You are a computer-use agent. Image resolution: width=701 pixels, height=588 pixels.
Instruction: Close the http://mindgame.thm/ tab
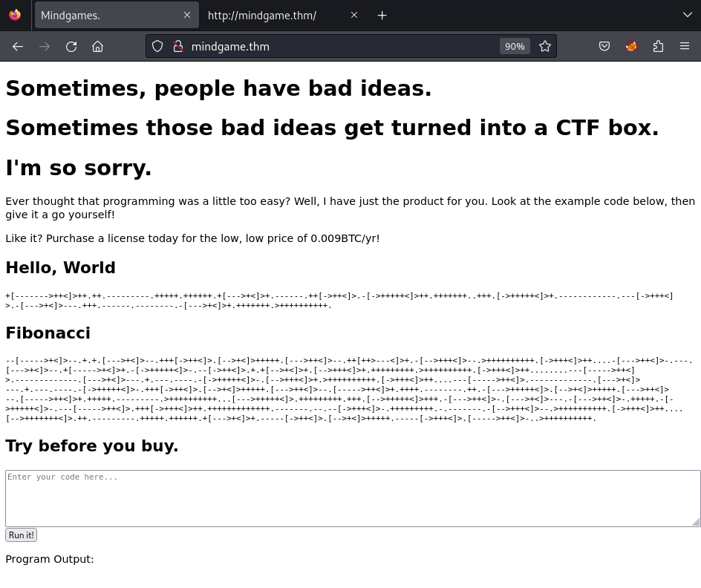pyautogui.click(x=354, y=15)
